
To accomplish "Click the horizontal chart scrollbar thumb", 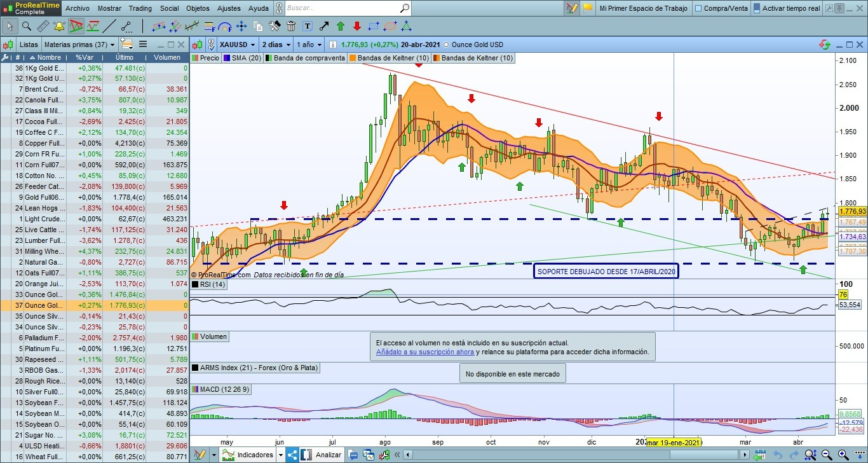I will pos(705,455).
